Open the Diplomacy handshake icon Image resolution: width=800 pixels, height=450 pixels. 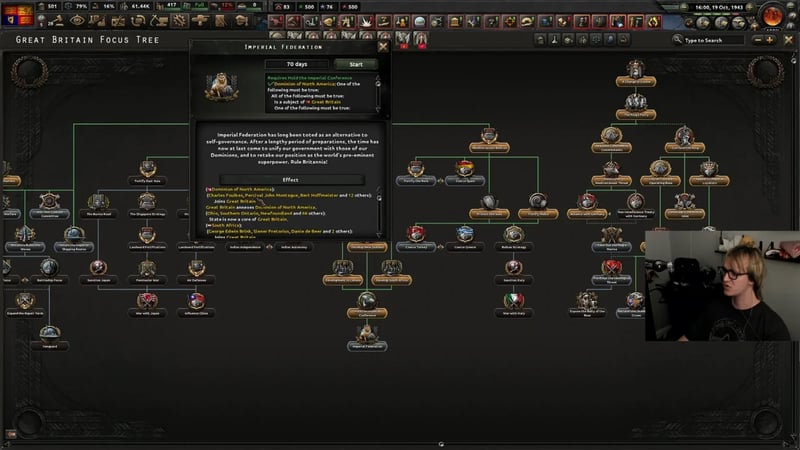[118, 21]
